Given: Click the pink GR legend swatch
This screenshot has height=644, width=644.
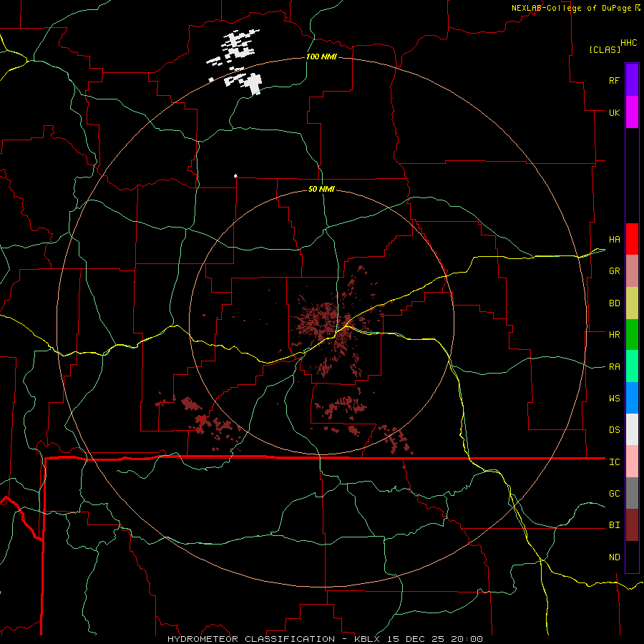Looking at the screenshot, I should tap(632, 271).
